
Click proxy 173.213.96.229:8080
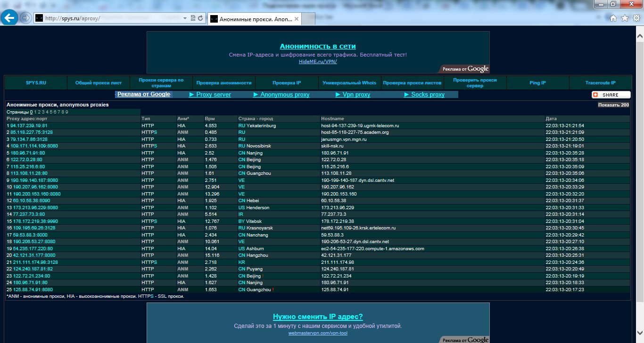35,207
